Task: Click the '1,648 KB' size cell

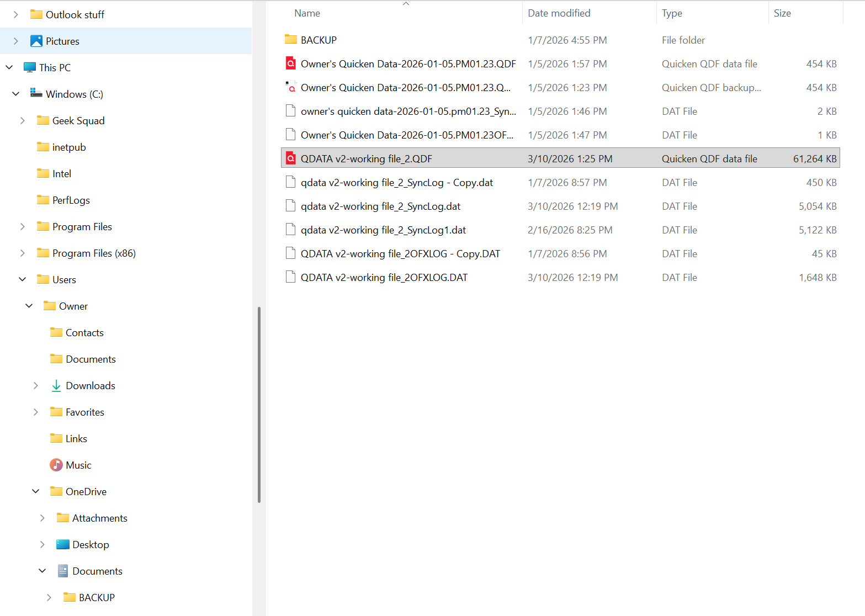Action: tap(818, 278)
